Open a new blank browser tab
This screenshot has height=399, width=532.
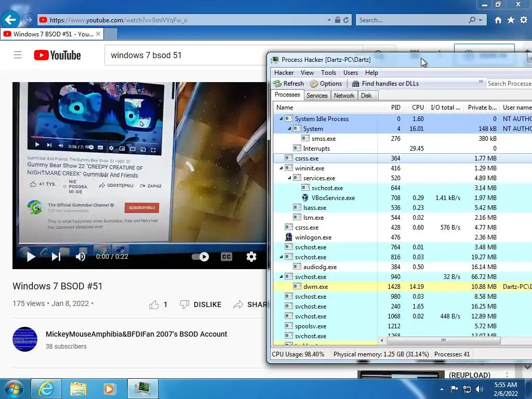point(111,34)
